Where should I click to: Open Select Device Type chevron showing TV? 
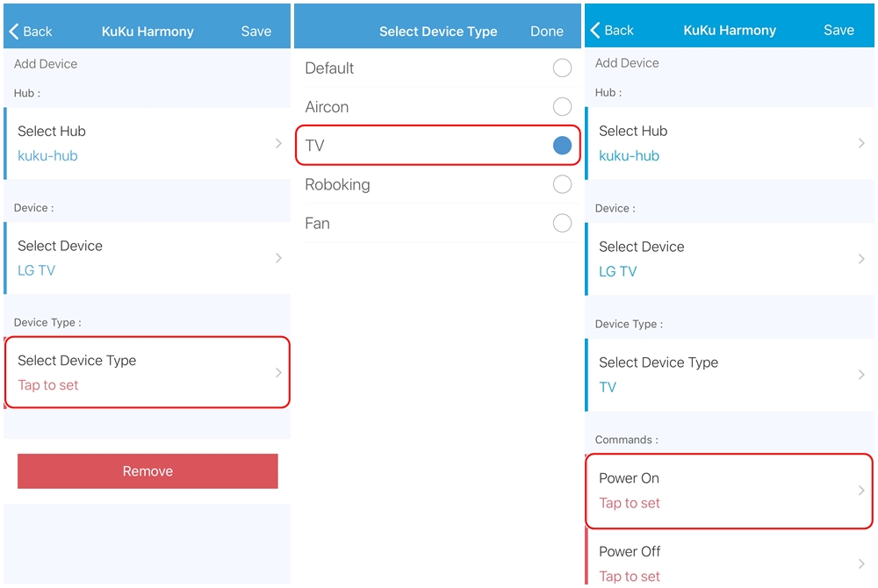pyautogui.click(x=861, y=375)
